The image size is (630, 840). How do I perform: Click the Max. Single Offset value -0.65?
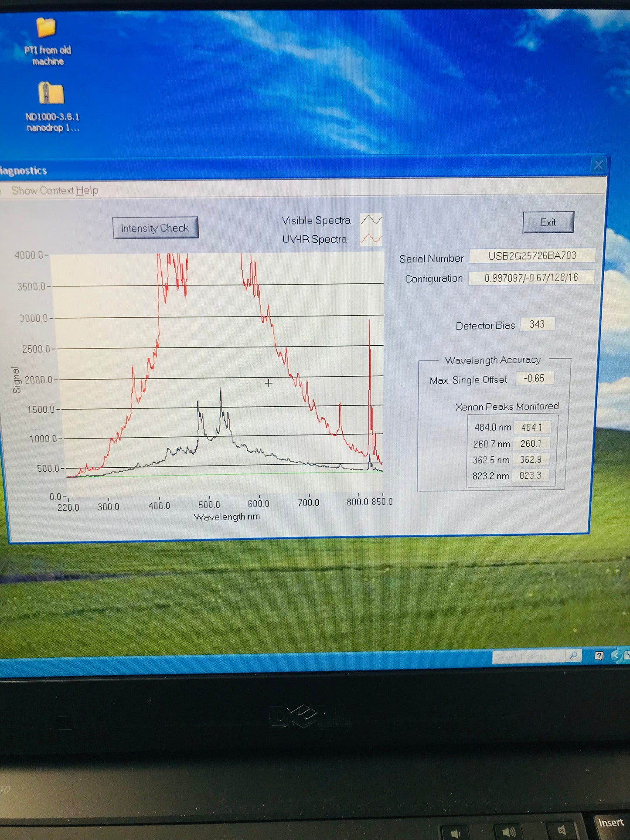click(x=535, y=378)
